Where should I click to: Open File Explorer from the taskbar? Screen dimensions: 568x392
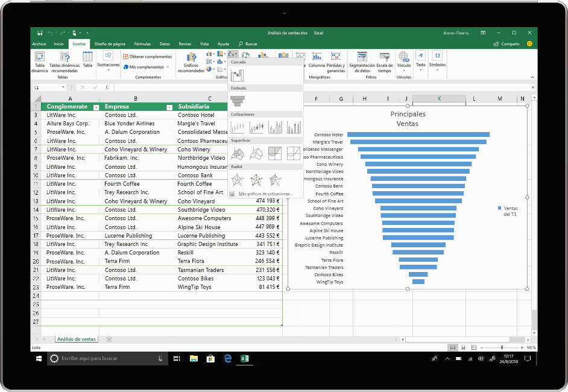pyautogui.click(x=194, y=359)
